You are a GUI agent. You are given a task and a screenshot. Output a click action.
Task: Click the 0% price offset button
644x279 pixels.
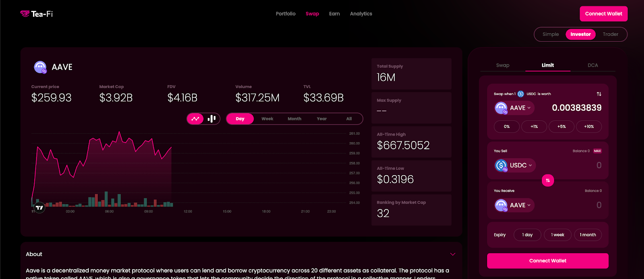[x=507, y=126]
